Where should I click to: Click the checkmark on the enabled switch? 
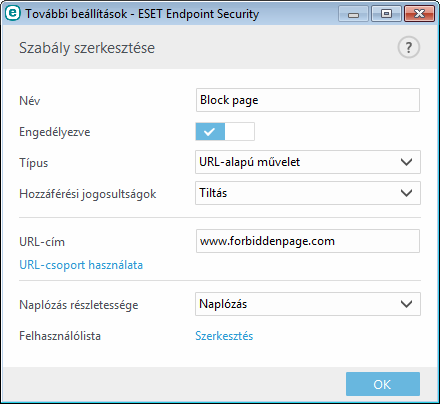pyautogui.click(x=209, y=132)
